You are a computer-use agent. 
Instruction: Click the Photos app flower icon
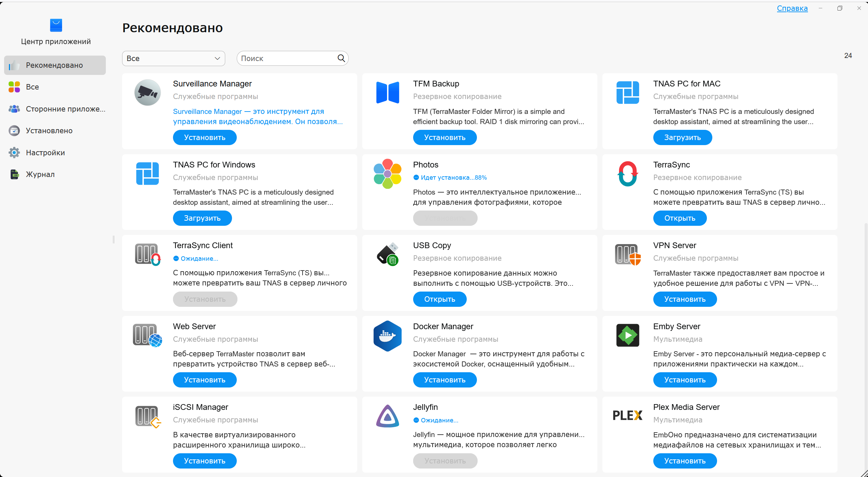[x=387, y=174]
